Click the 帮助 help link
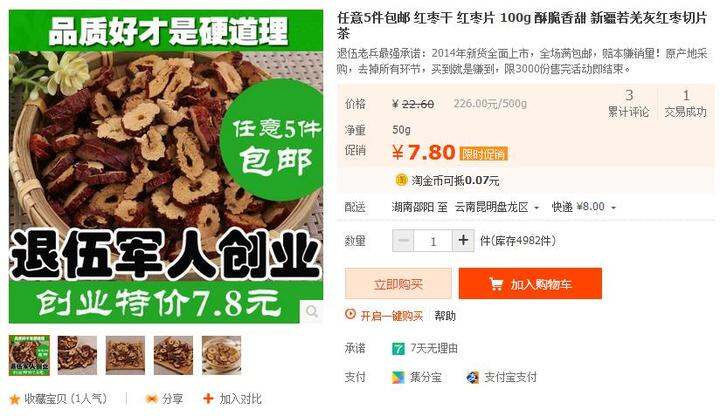 (x=445, y=315)
